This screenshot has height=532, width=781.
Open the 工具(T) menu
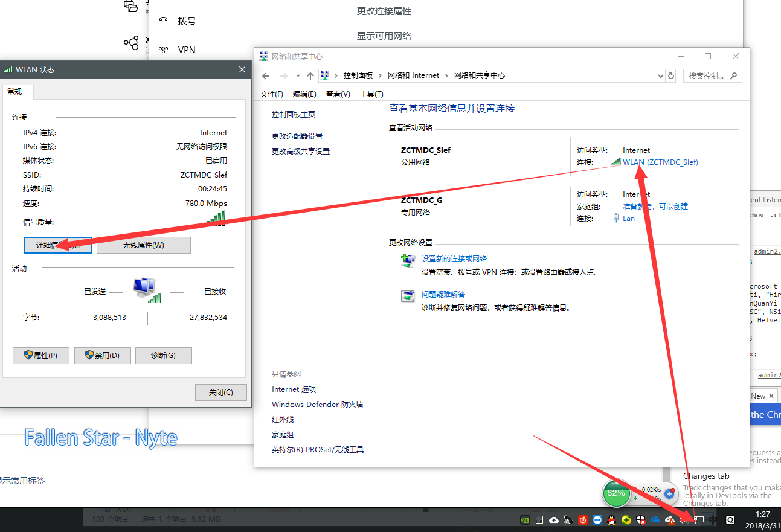[x=371, y=94]
